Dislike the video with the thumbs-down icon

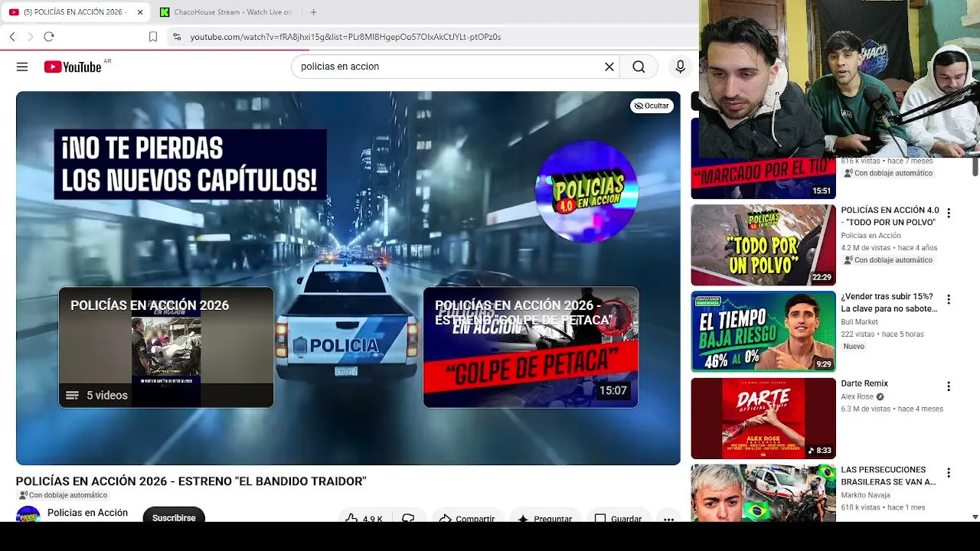[x=408, y=518]
